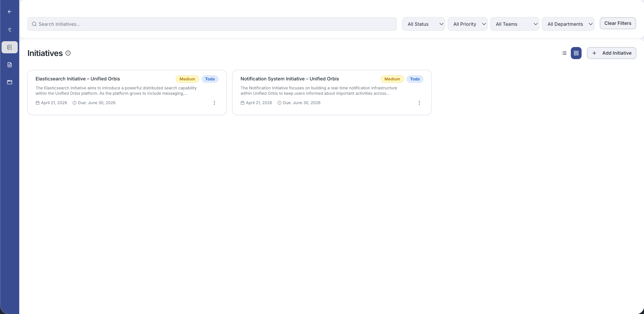Focus the Search Initiatives field

tap(212, 24)
